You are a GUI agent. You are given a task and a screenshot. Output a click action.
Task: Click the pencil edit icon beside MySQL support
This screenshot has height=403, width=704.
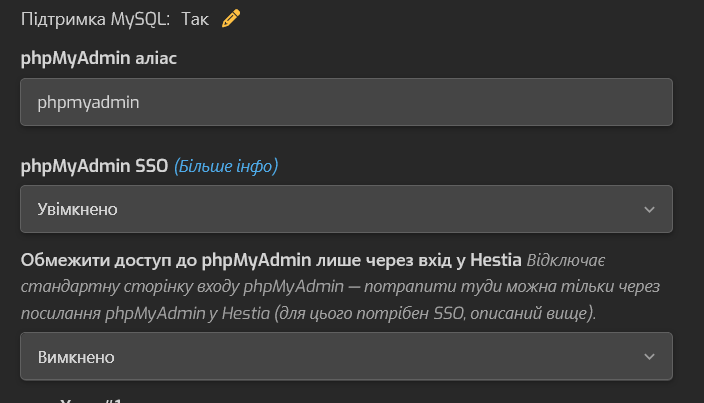pyautogui.click(x=231, y=19)
